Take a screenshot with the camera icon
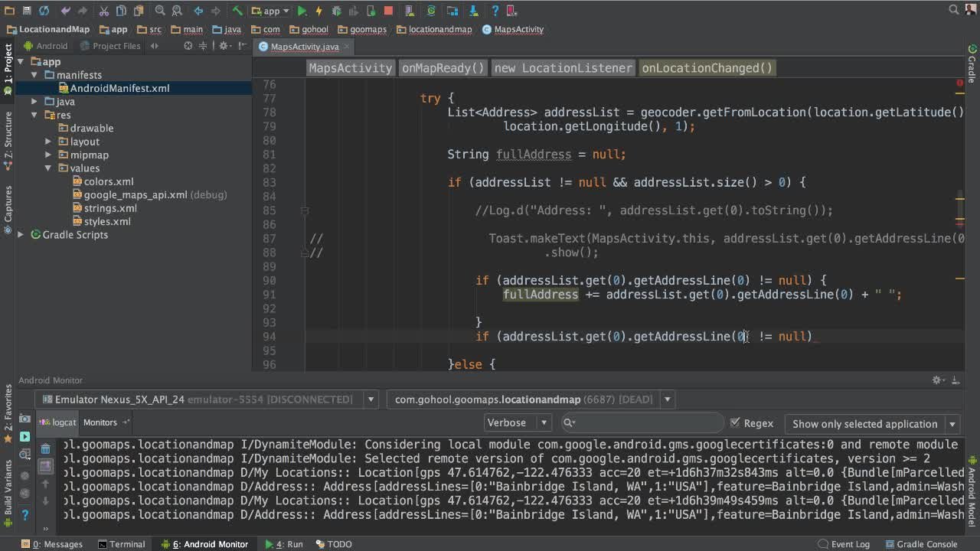980x551 pixels. (x=24, y=419)
